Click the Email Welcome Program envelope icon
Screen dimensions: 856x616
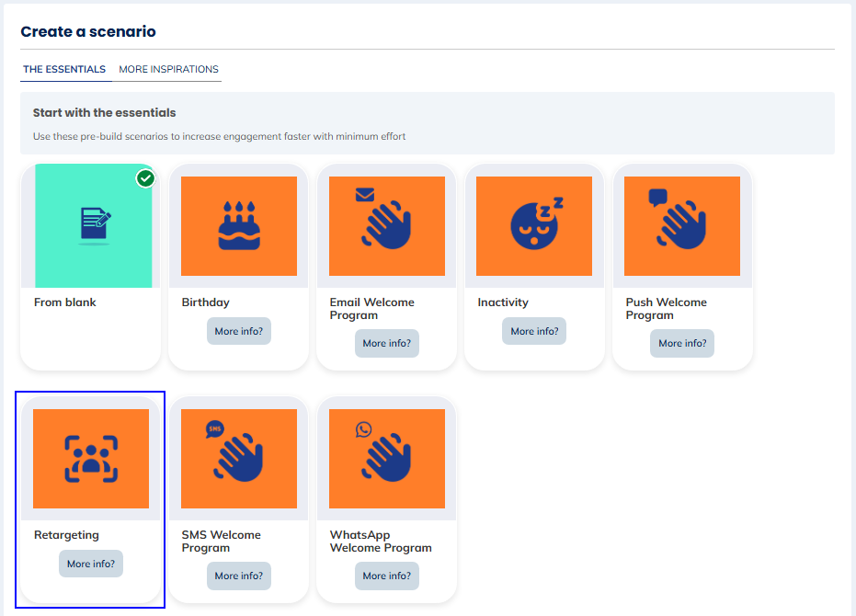386,225
